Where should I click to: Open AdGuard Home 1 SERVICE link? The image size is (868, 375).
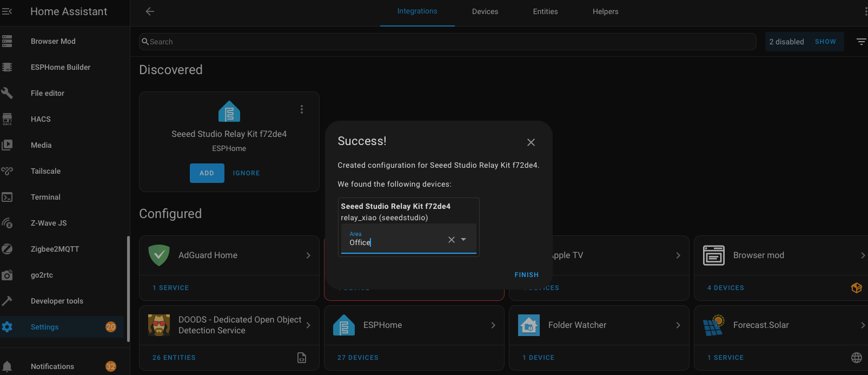click(171, 288)
